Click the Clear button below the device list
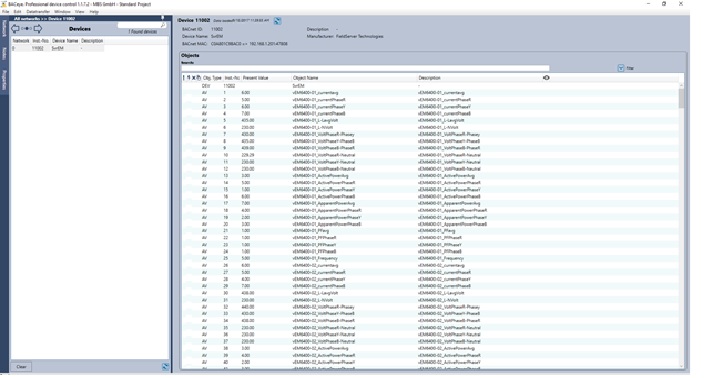Screen dimensions: 718x378 (x=22, y=367)
